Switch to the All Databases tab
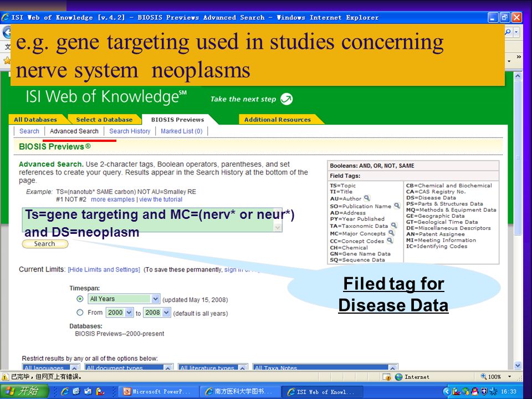Screen dimensions: 532x399 (35, 120)
